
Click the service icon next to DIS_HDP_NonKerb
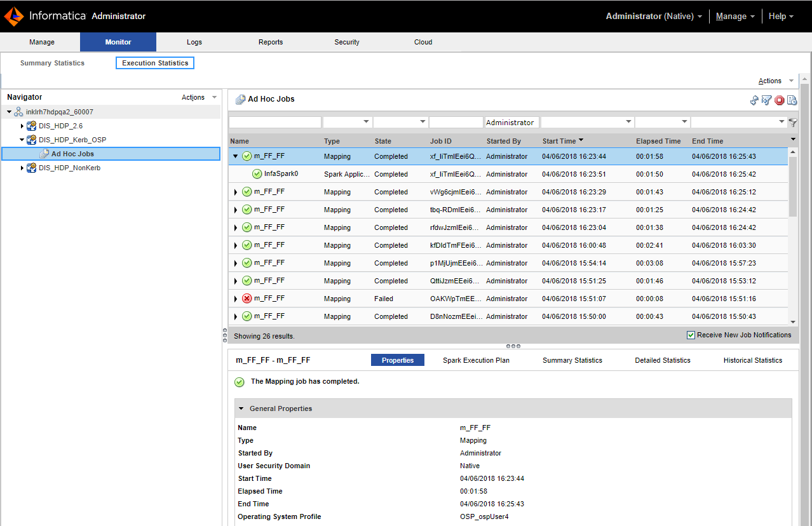tap(31, 168)
